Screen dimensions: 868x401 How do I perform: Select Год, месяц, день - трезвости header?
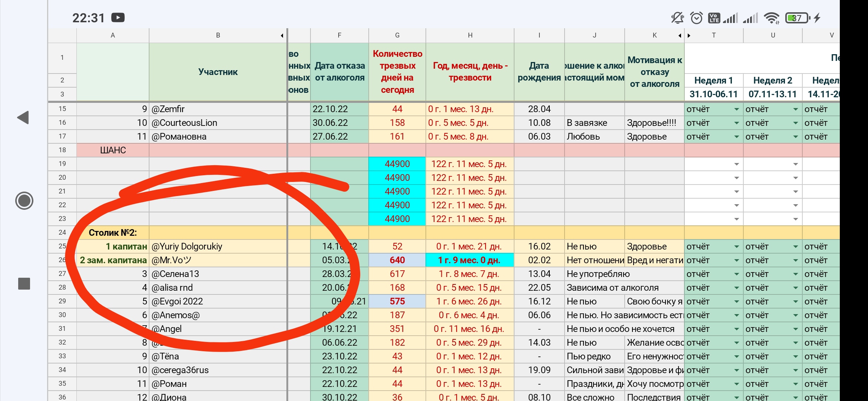point(470,72)
